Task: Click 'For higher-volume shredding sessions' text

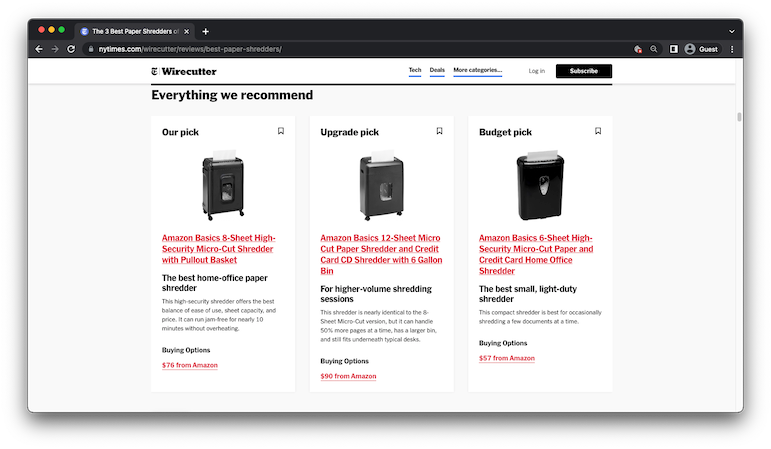Action: tap(376, 294)
